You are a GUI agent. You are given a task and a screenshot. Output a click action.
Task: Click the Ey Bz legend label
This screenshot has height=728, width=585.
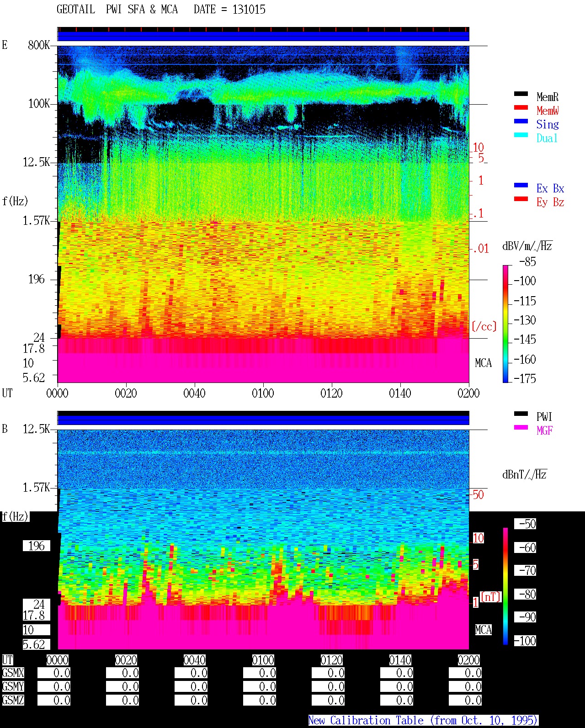[550, 202]
